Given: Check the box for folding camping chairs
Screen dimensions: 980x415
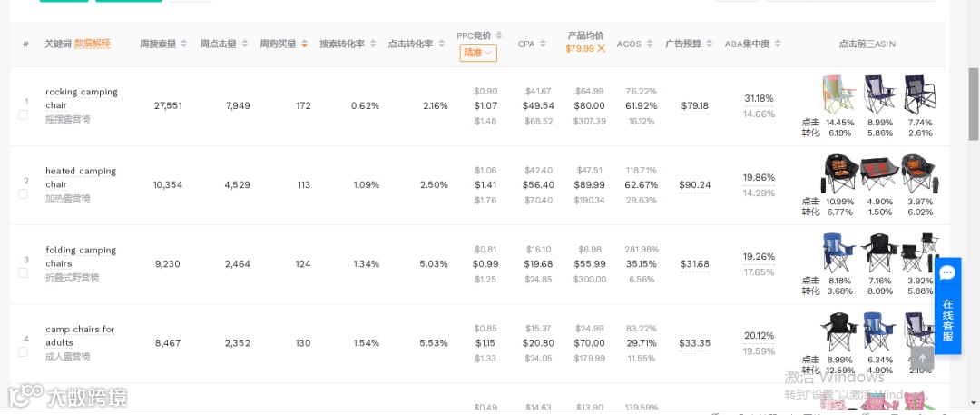Looking at the screenshot, I should click(23, 273).
